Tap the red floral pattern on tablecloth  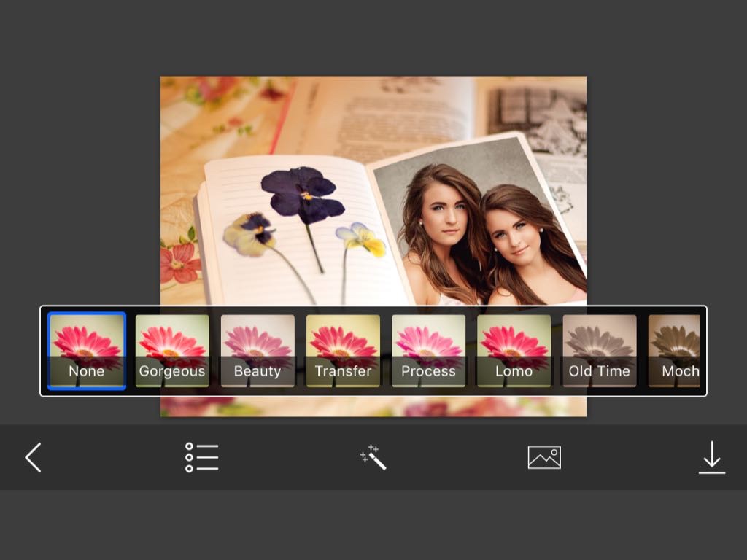(x=178, y=262)
